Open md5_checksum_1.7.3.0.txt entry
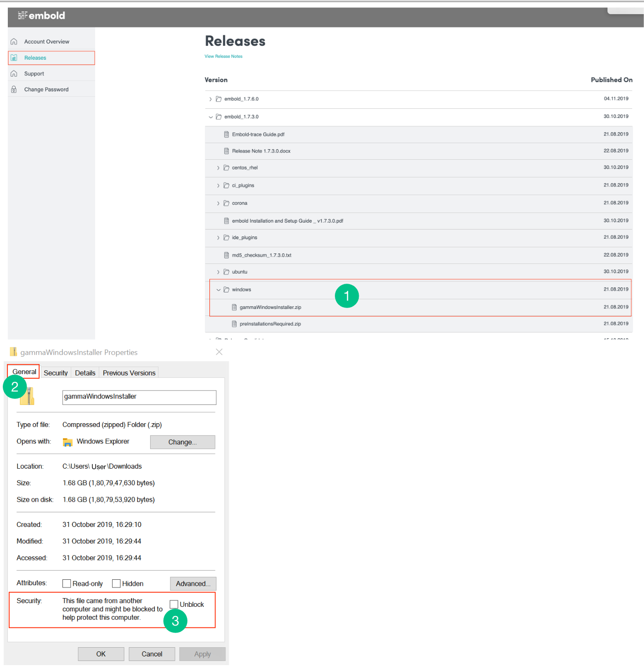644x672 pixels. [262, 255]
